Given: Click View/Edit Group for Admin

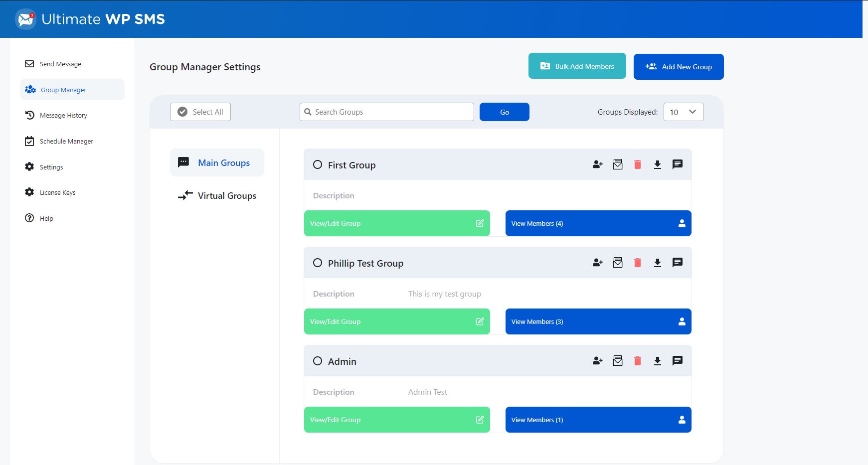Looking at the screenshot, I should tap(396, 420).
